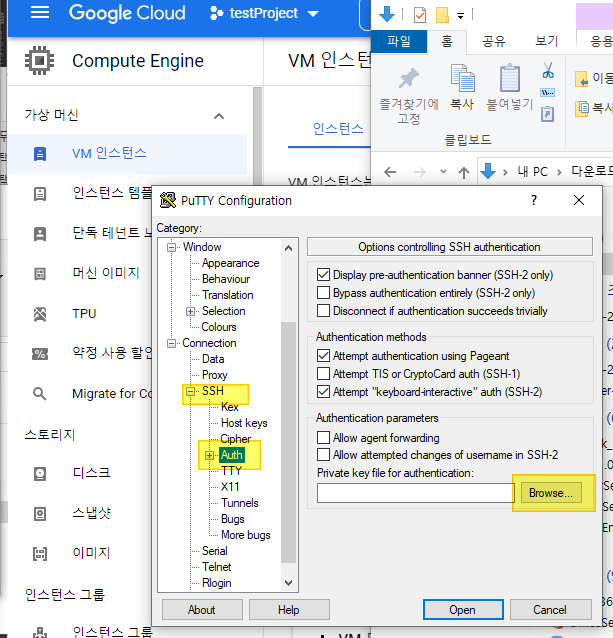Click Explorer forward navigation arrow

[419, 172]
